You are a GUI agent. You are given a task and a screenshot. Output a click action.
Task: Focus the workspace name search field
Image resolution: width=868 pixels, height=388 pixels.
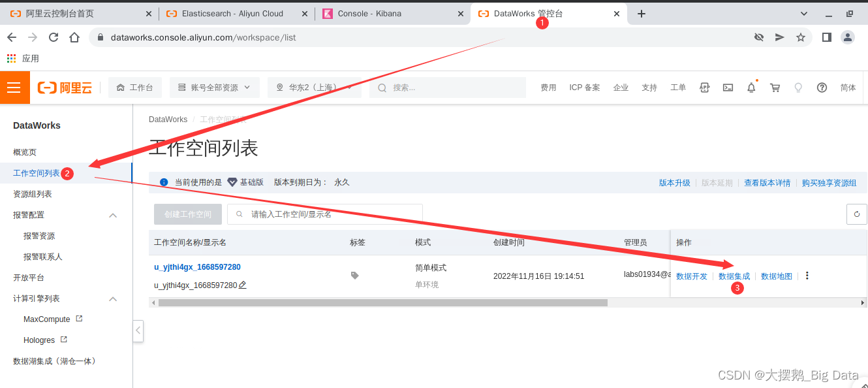click(x=325, y=214)
